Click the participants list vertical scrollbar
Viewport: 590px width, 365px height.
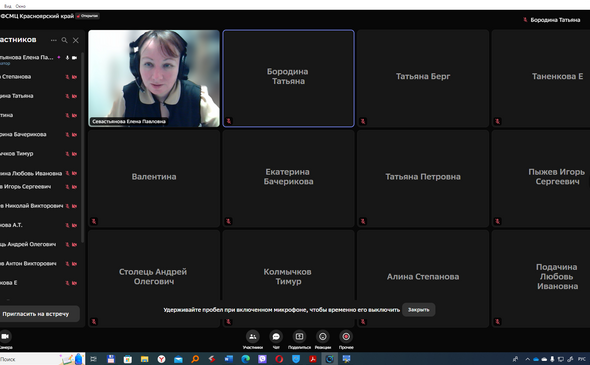click(x=82, y=147)
